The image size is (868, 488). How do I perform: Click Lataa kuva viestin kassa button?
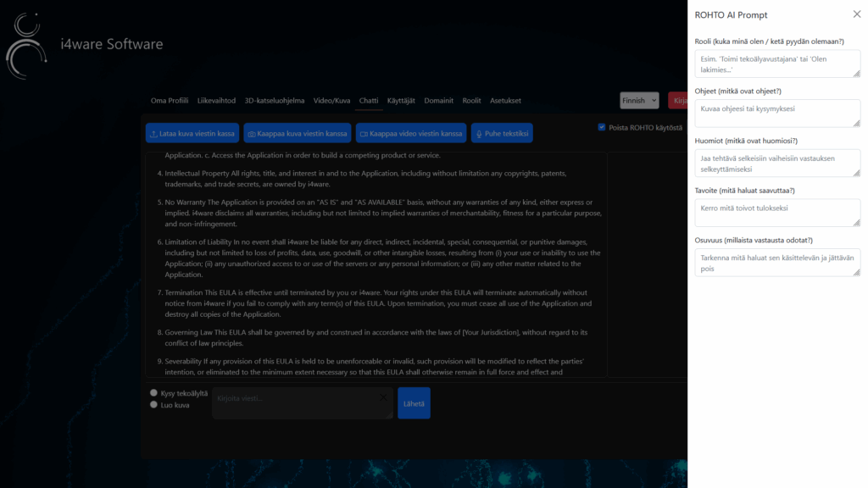[x=192, y=133]
